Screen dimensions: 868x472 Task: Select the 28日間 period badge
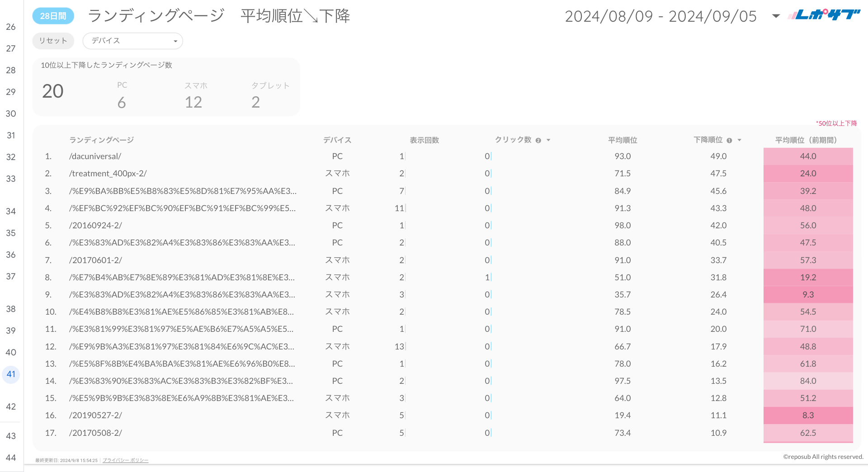[x=53, y=15]
